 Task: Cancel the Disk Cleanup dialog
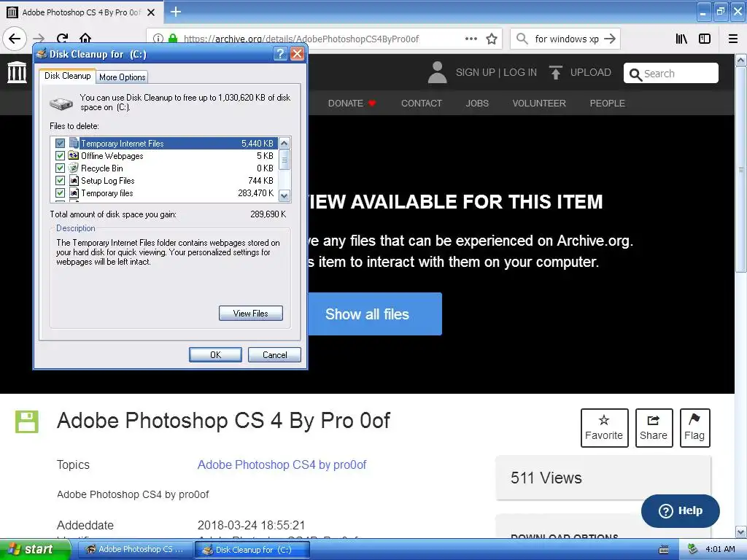[274, 355]
